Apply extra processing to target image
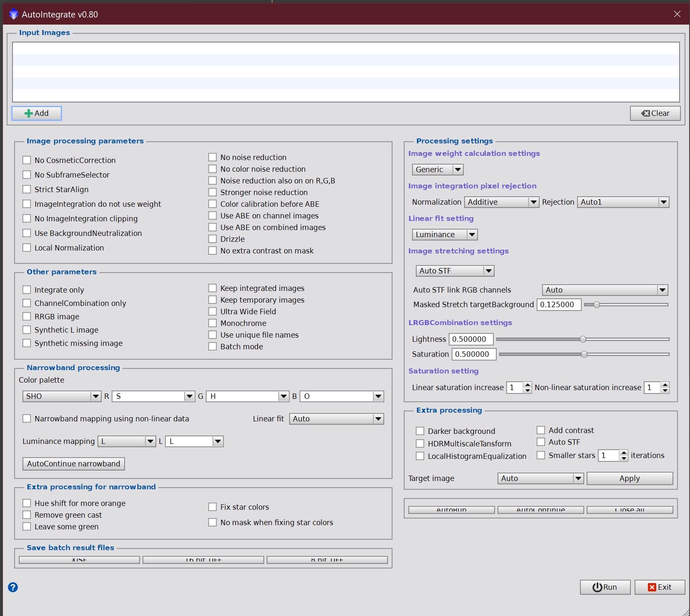 pyautogui.click(x=630, y=478)
